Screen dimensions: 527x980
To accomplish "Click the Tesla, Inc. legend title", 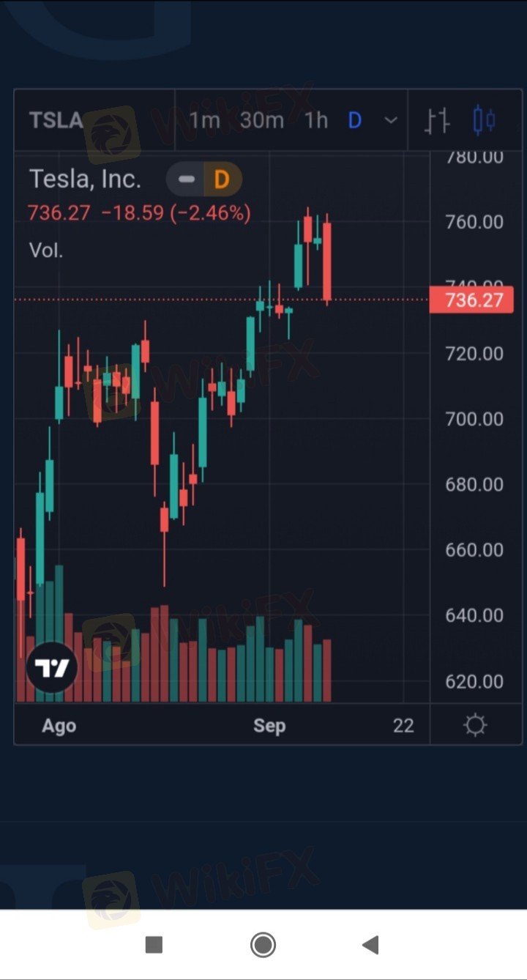I will pyautogui.click(x=85, y=179).
